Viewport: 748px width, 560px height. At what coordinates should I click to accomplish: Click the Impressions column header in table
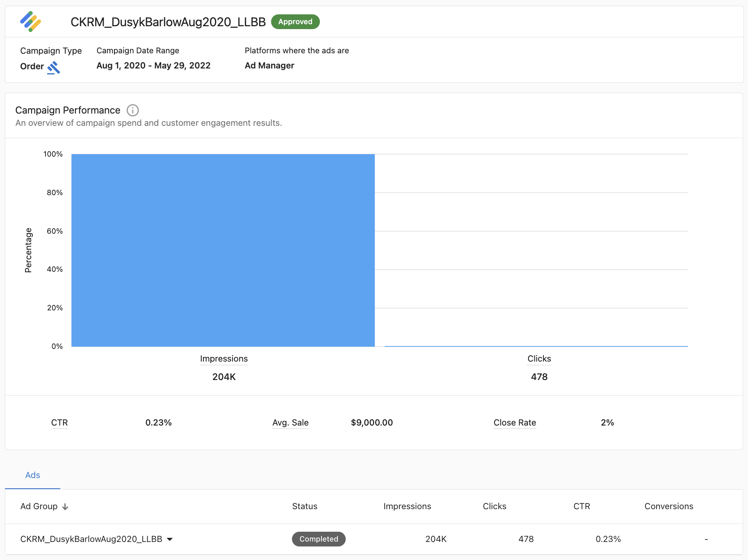pos(407,506)
